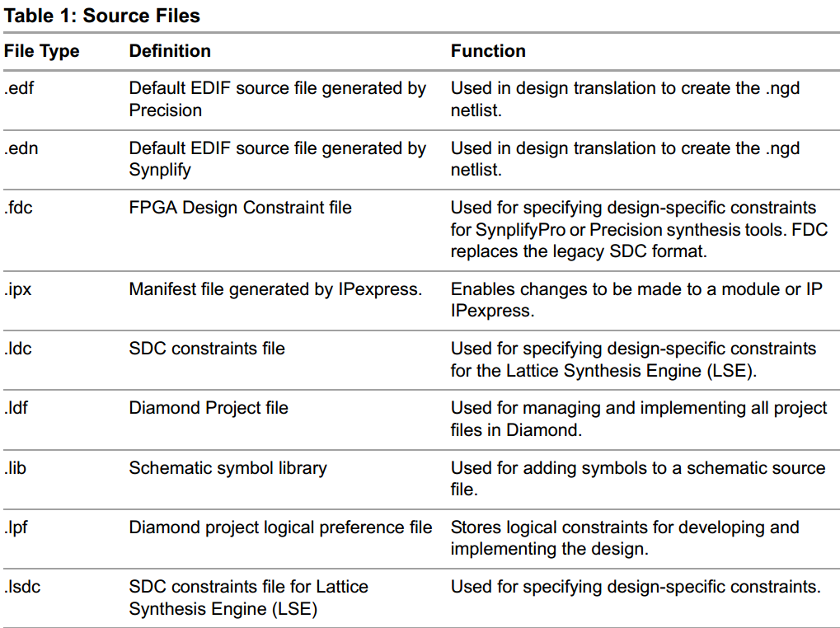This screenshot has width=840, height=628.
Task: Select the 'Diamond Project file' definition
Action: (x=209, y=408)
